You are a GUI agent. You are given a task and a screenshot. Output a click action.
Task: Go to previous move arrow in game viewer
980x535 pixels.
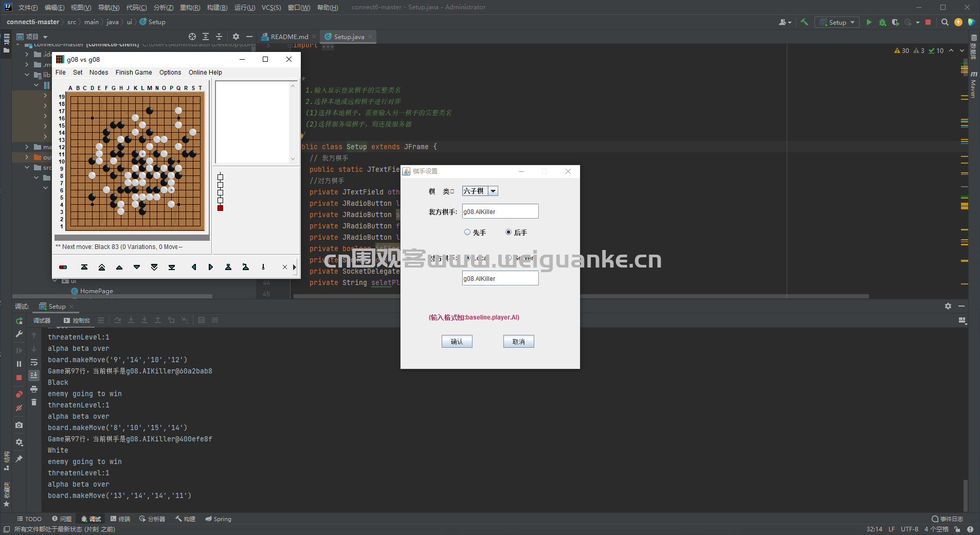point(193,267)
